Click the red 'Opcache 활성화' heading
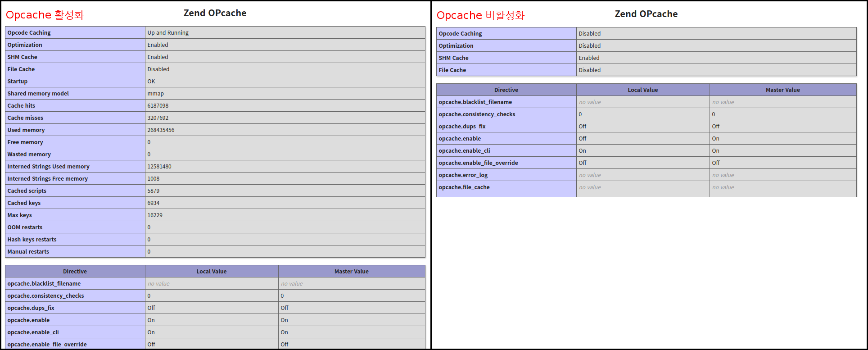Screen dimensions: 868x350 coord(45,15)
